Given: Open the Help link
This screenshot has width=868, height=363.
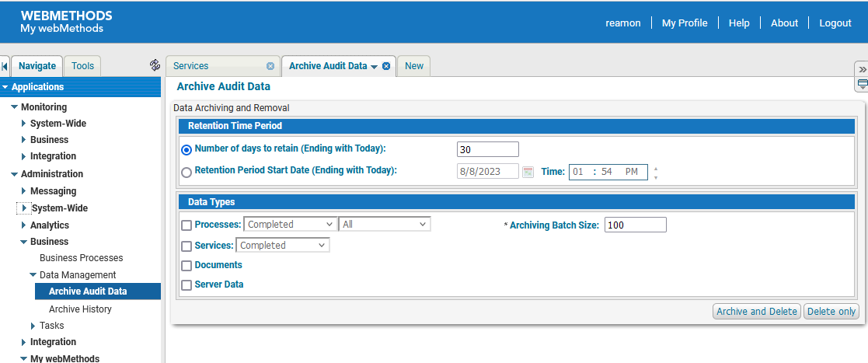Looking at the screenshot, I should [739, 23].
